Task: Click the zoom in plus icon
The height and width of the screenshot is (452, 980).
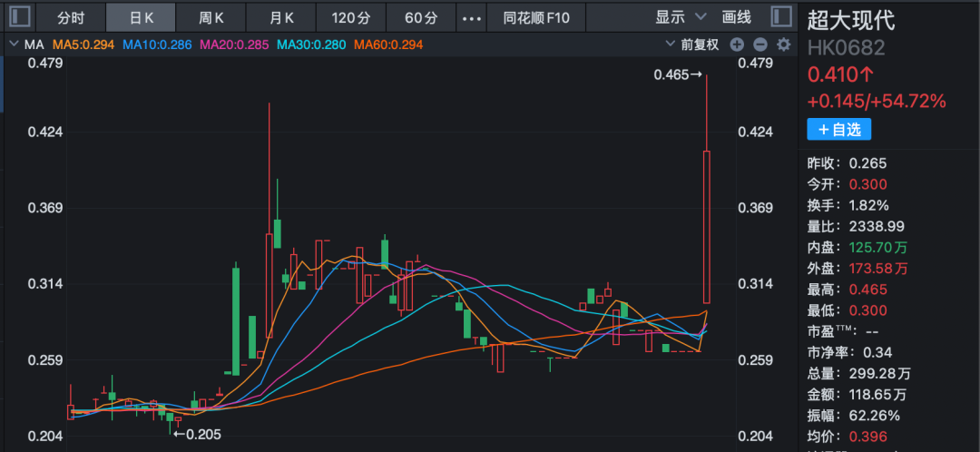Action: point(737,44)
